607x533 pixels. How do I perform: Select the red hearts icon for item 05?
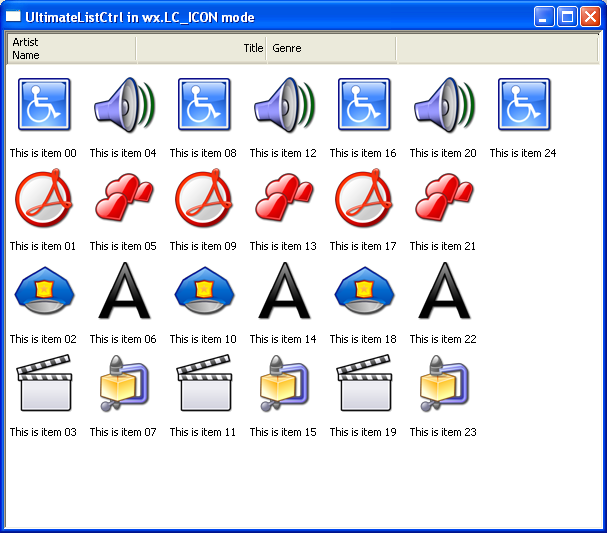124,198
